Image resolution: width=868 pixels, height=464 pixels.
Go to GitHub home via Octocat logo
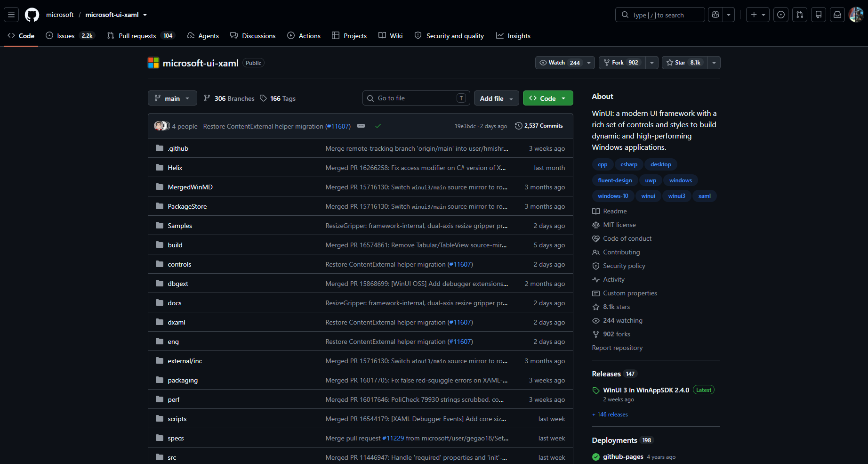point(32,15)
